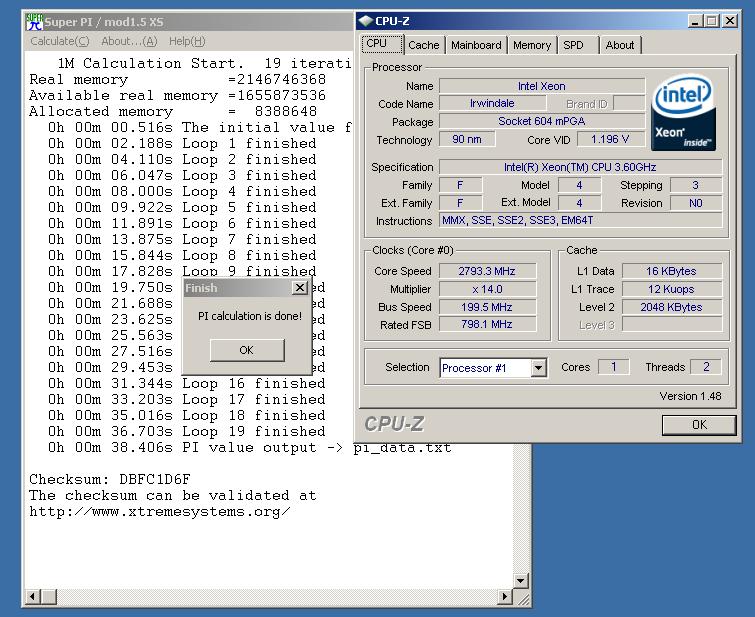Click the 1.196 V Core VID value

(610, 140)
